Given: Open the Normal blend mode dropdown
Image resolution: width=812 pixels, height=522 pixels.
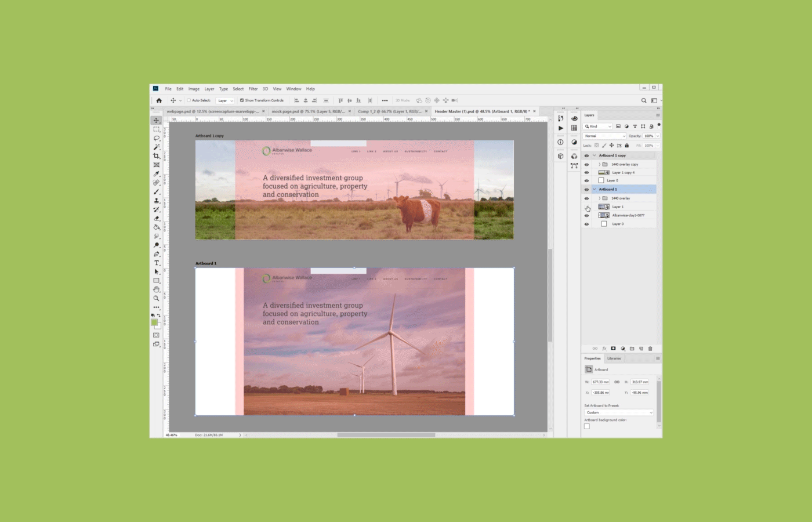Looking at the screenshot, I should (x=604, y=136).
